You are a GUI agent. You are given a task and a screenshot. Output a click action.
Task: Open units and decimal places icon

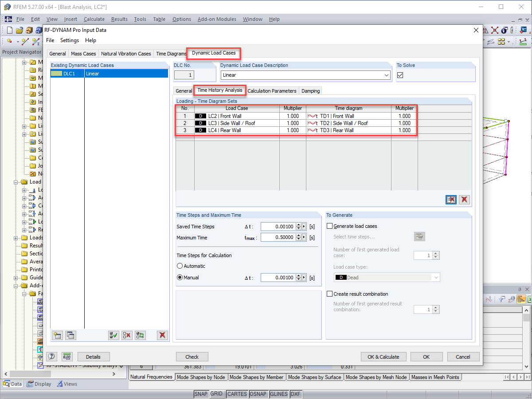67,356
